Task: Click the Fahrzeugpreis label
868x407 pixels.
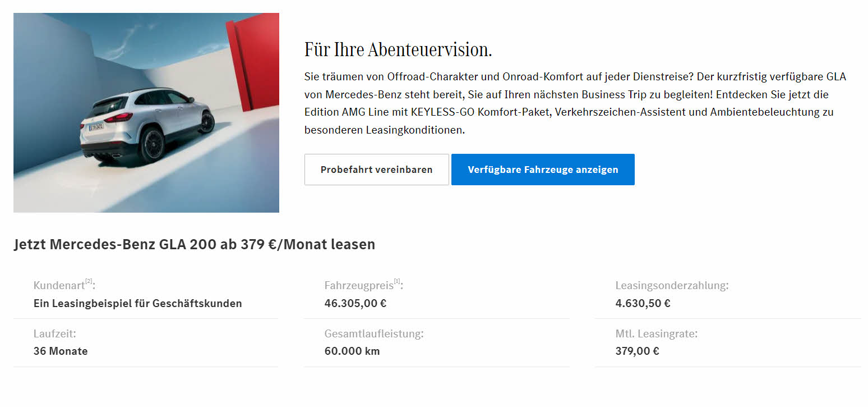Action: (x=359, y=286)
